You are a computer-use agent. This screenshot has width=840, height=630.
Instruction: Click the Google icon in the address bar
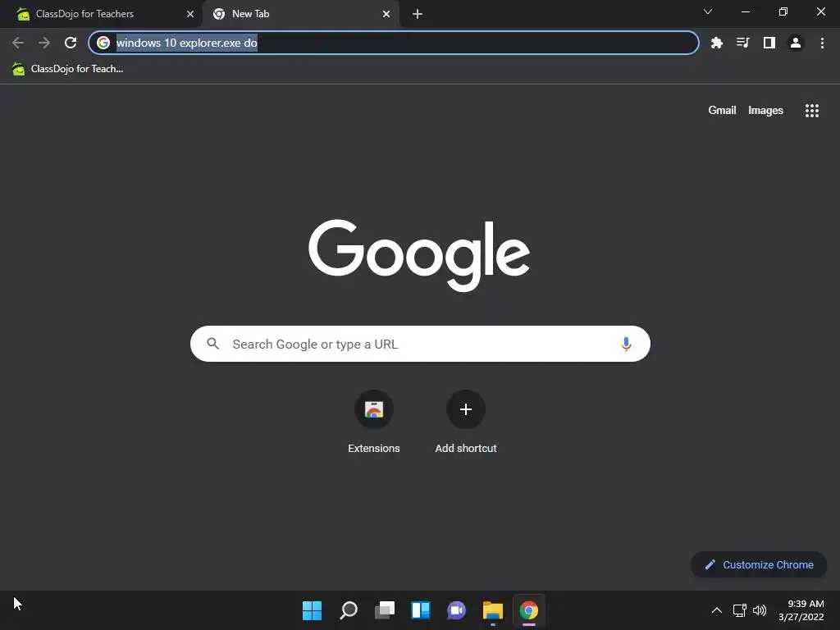pyautogui.click(x=103, y=43)
